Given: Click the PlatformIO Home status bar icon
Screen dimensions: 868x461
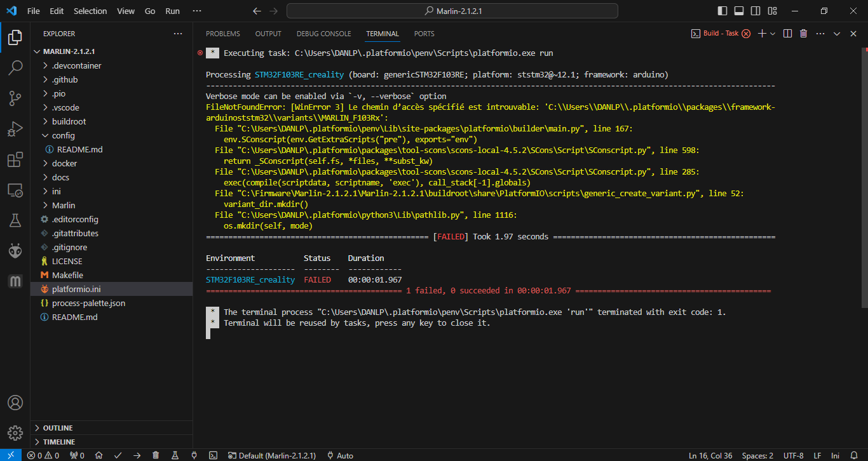Looking at the screenshot, I should pos(98,455).
